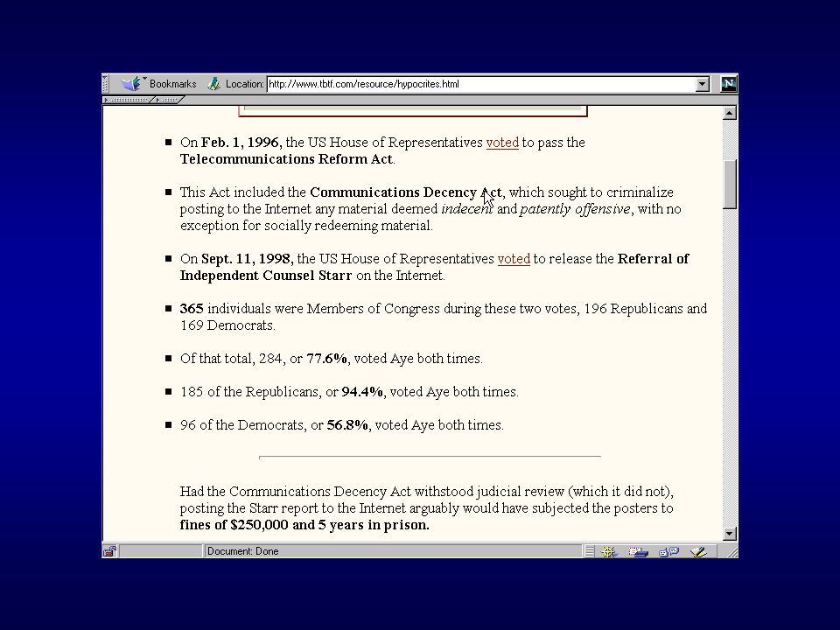Open the Mailbox component bar icon
840x630 pixels.
pyautogui.click(x=638, y=551)
